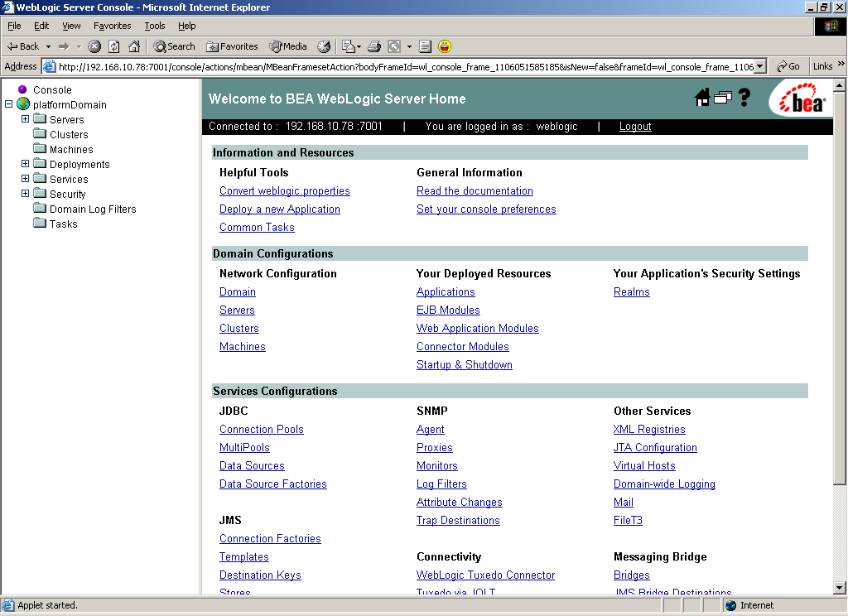Screen dimensions: 848x616
Task: Click the Tasks folder icon
Action: click(x=40, y=223)
